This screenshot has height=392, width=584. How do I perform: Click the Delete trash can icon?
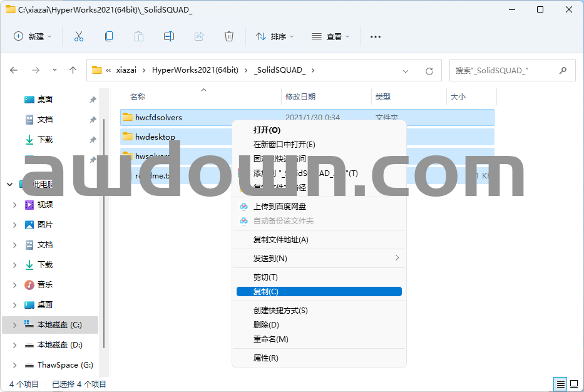pyautogui.click(x=229, y=36)
